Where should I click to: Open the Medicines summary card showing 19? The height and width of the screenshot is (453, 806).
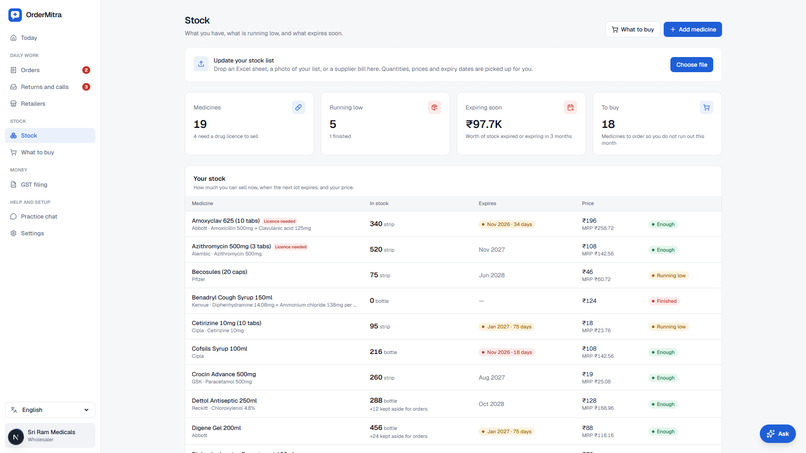pyautogui.click(x=249, y=123)
